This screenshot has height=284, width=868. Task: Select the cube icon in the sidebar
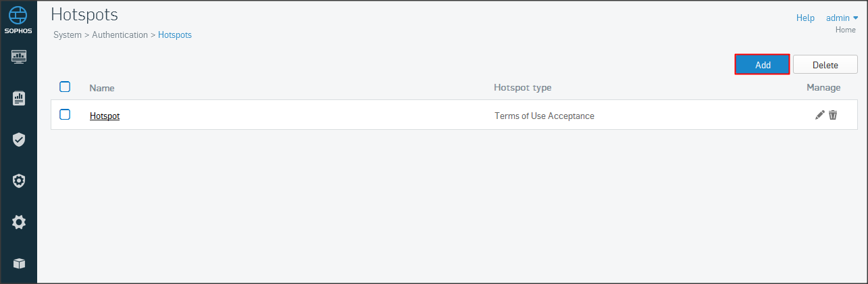point(19,263)
